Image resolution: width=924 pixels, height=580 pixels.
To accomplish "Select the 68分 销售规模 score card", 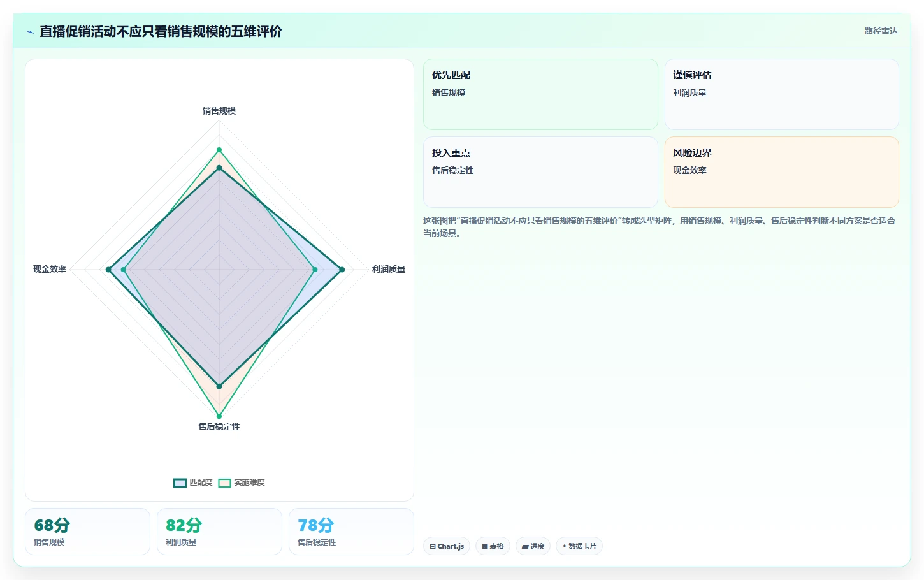I will point(87,532).
